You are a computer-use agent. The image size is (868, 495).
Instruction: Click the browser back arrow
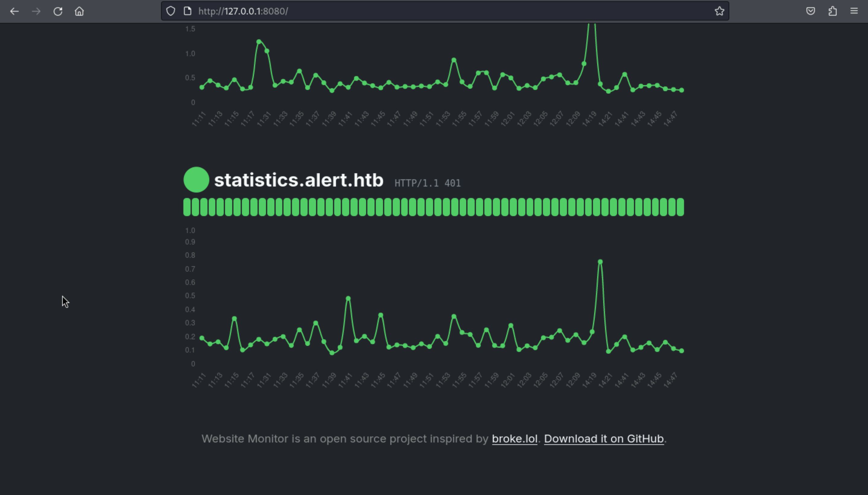(x=14, y=11)
